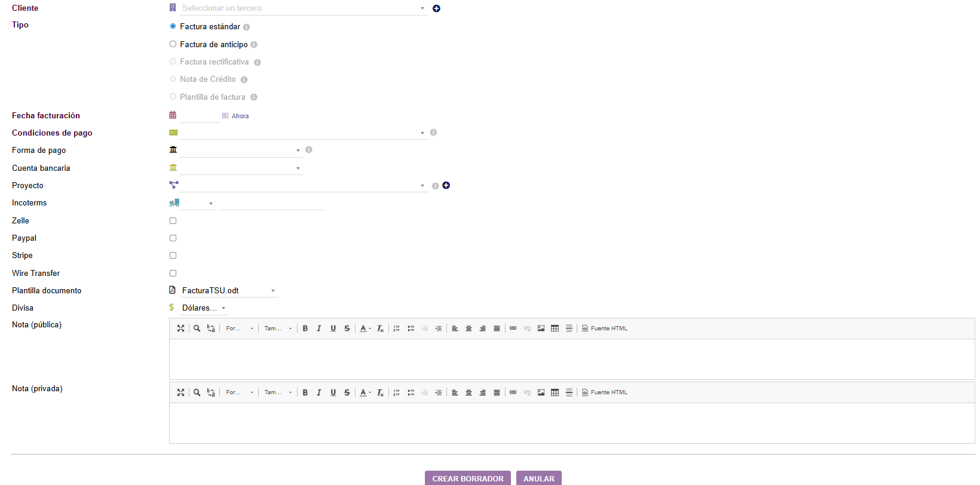This screenshot has width=980, height=485.
Task: Click the Ahora link to set the current date
Action: (x=240, y=116)
